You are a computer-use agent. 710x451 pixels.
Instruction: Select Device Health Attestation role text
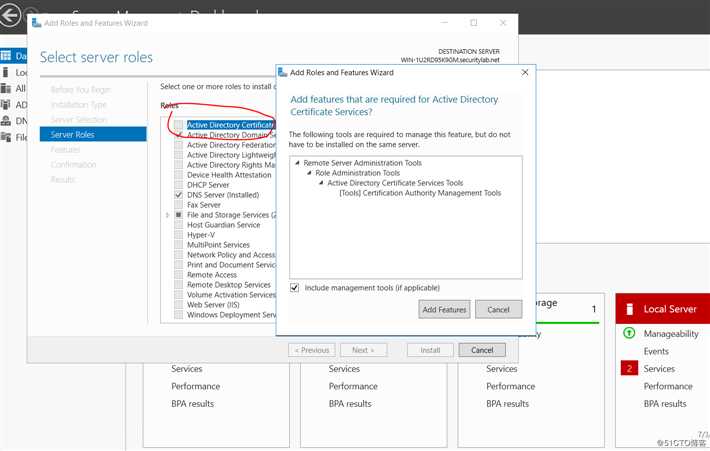click(229, 175)
